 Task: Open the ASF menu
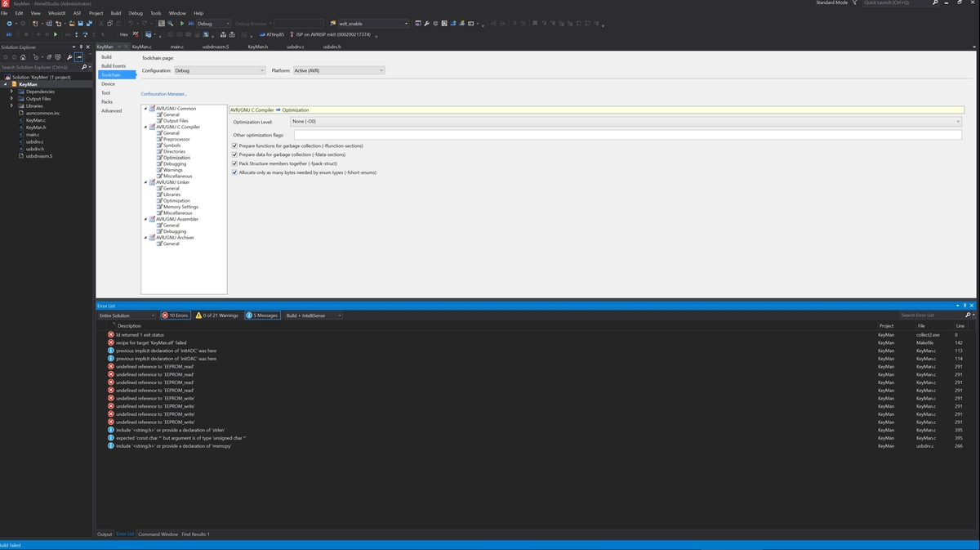(78, 13)
